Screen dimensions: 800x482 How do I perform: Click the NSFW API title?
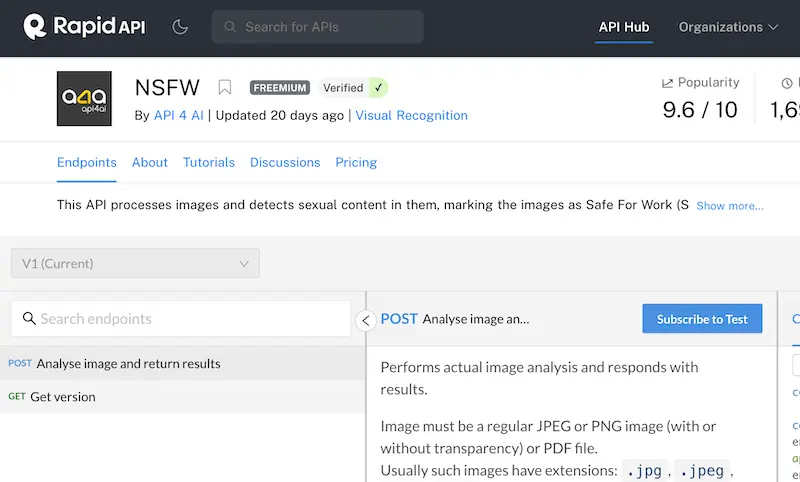pyautogui.click(x=167, y=88)
